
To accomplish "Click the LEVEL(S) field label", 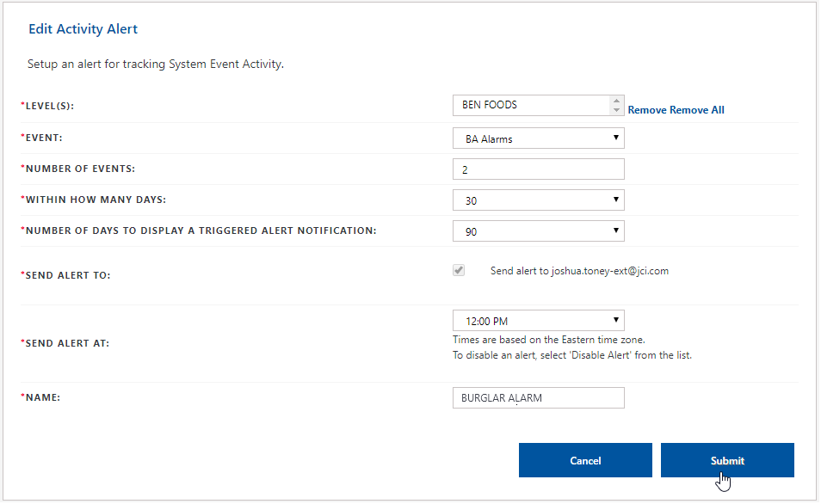I will pos(56,106).
